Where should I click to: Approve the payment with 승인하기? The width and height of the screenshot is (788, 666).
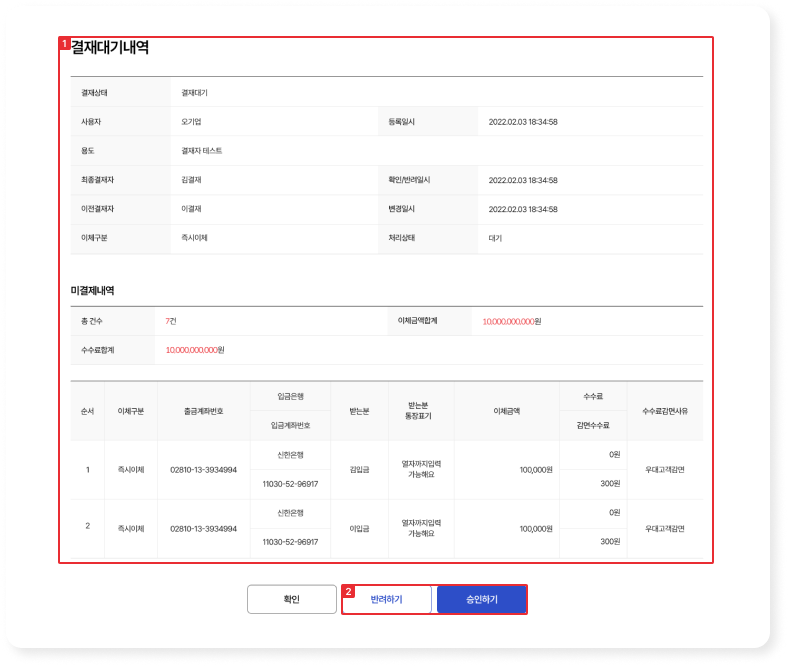pos(481,599)
